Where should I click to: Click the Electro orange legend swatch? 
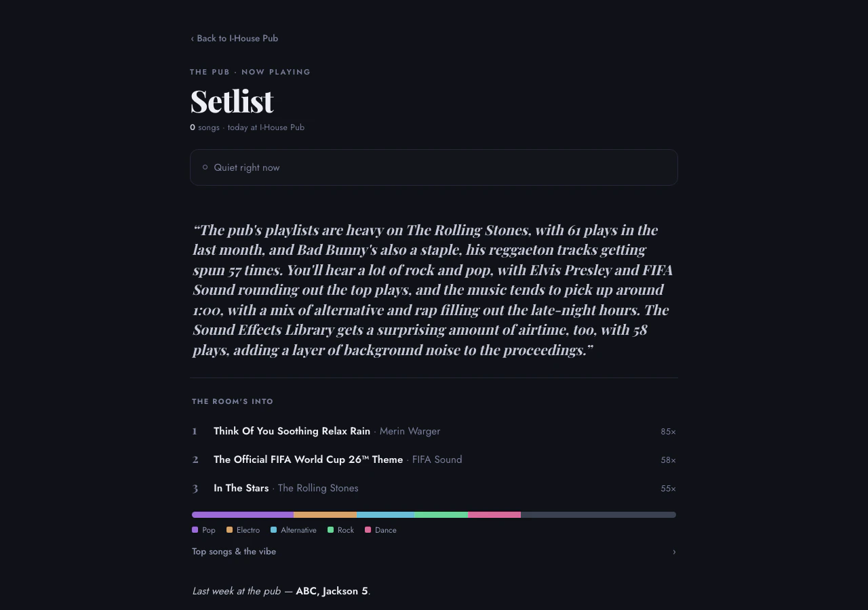(229, 530)
